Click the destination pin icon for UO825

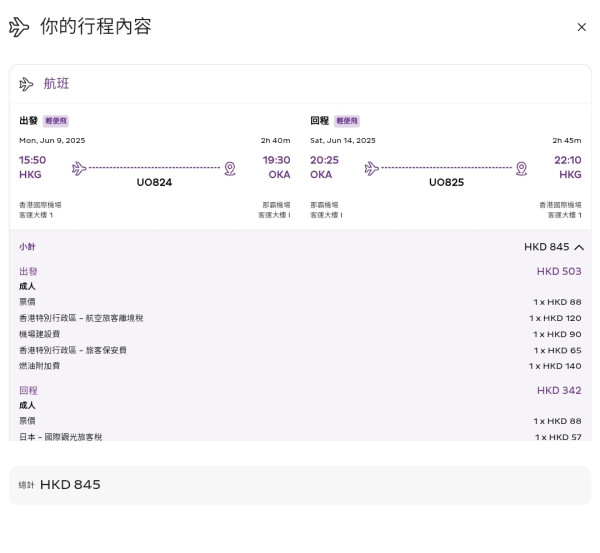pyautogui.click(x=521, y=168)
